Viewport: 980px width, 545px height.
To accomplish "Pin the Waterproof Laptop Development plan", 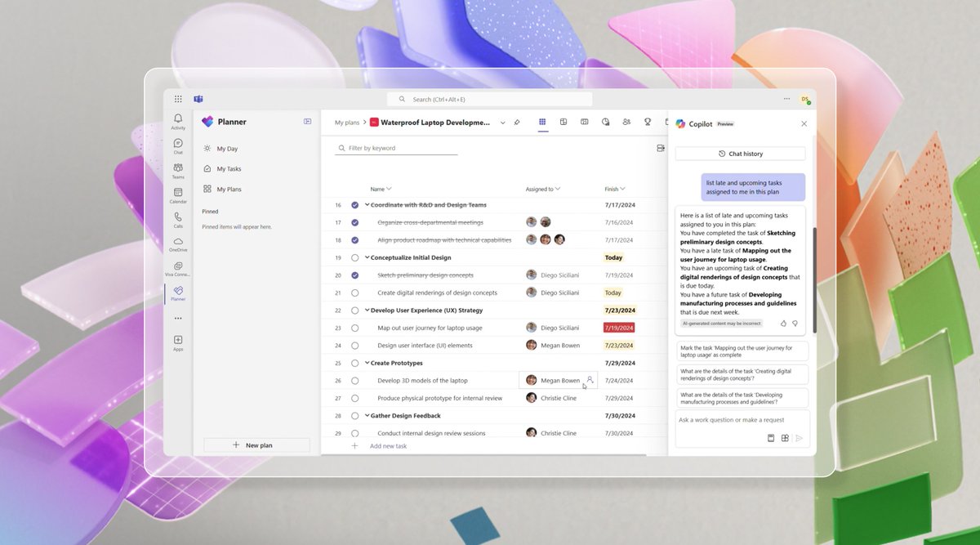I will point(517,121).
